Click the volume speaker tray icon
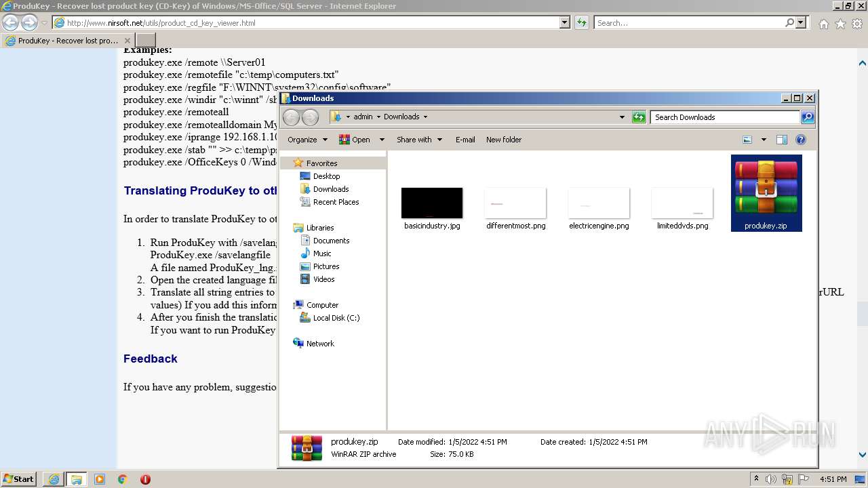This screenshot has height=488, width=868. click(770, 479)
